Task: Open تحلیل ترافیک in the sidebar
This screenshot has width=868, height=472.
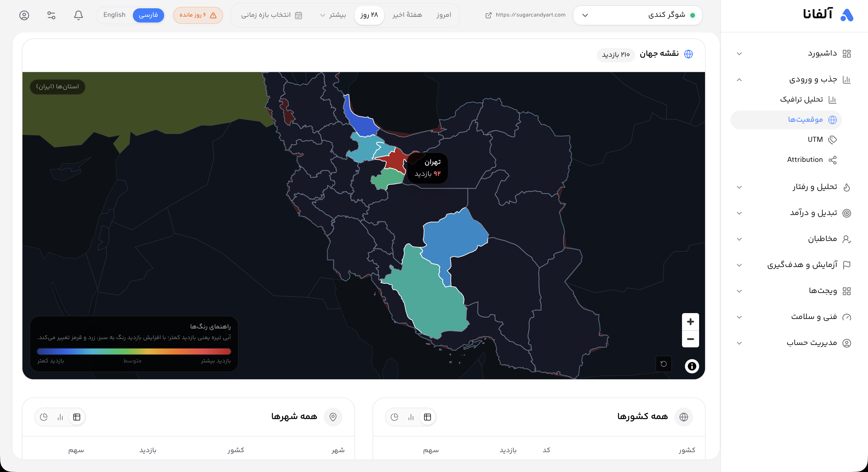Action: point(786,100)
